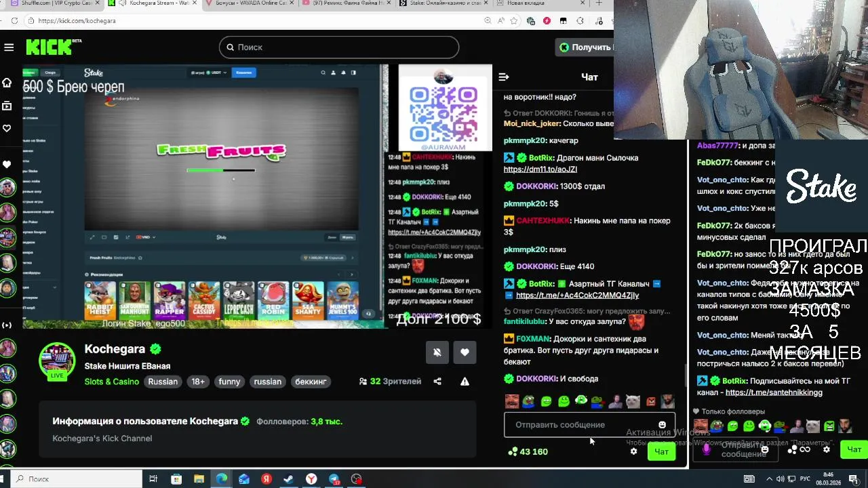The height and width of the screenshot is (488, 868).
Task: Reload the page in browser toolbar
Action: coord(14,21)
